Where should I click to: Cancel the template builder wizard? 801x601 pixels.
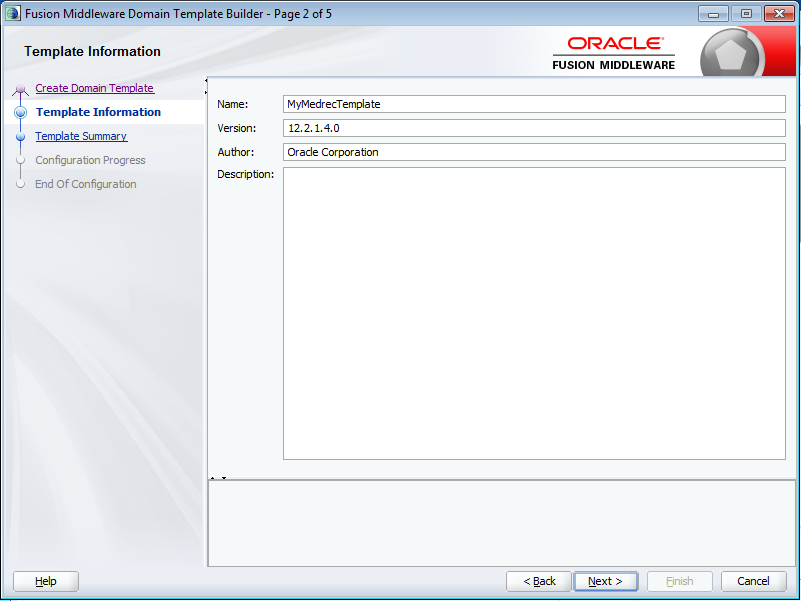[753, 581]
